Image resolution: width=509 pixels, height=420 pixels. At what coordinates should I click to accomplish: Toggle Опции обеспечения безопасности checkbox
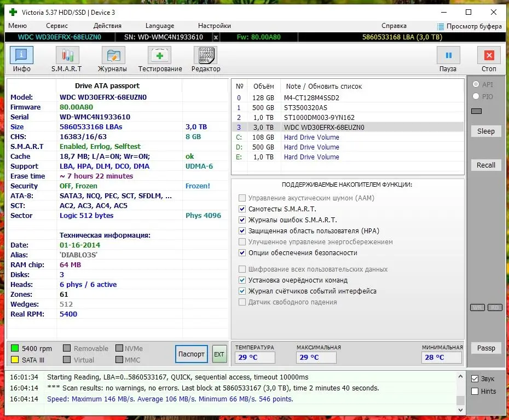click(x=242, y=253)
